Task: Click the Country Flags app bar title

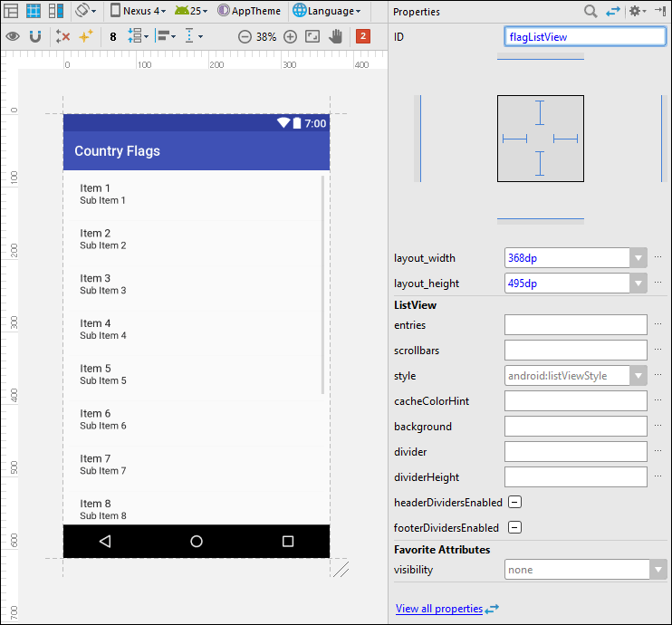Action: [x=117, y=151]
